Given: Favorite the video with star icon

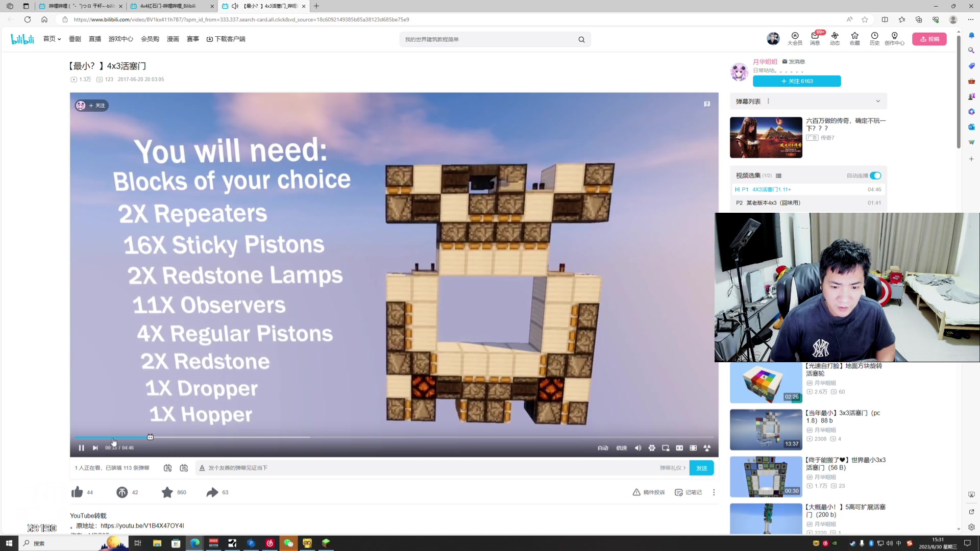Looking at the screenshot, I should pos(167,492).
